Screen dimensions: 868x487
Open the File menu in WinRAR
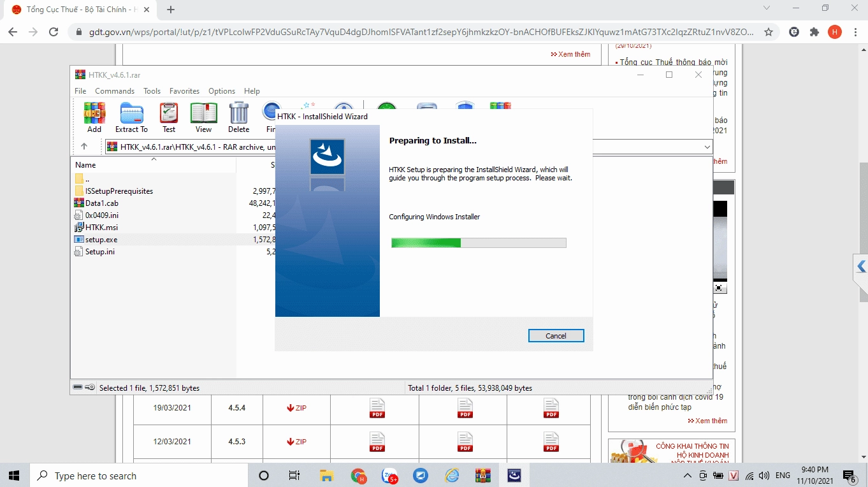80,91
